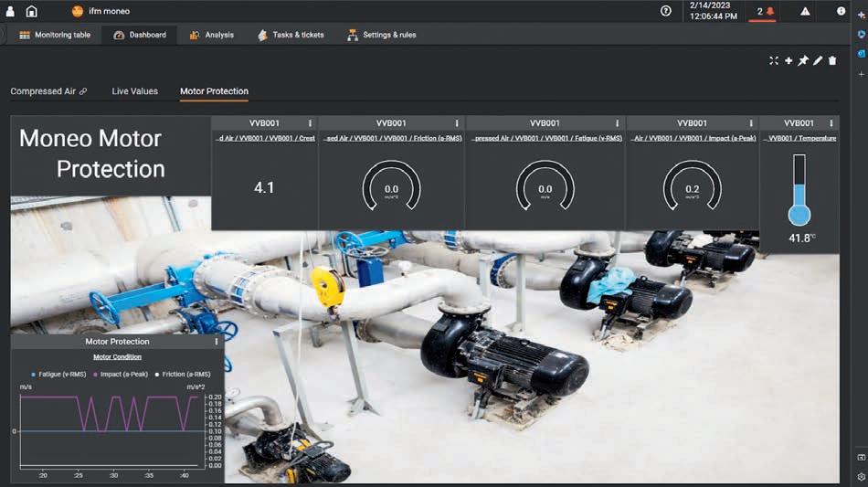Viewport: 868px width, 487px height.
Task: Click sidebar panel toggle icon
Action: point(862,458)
